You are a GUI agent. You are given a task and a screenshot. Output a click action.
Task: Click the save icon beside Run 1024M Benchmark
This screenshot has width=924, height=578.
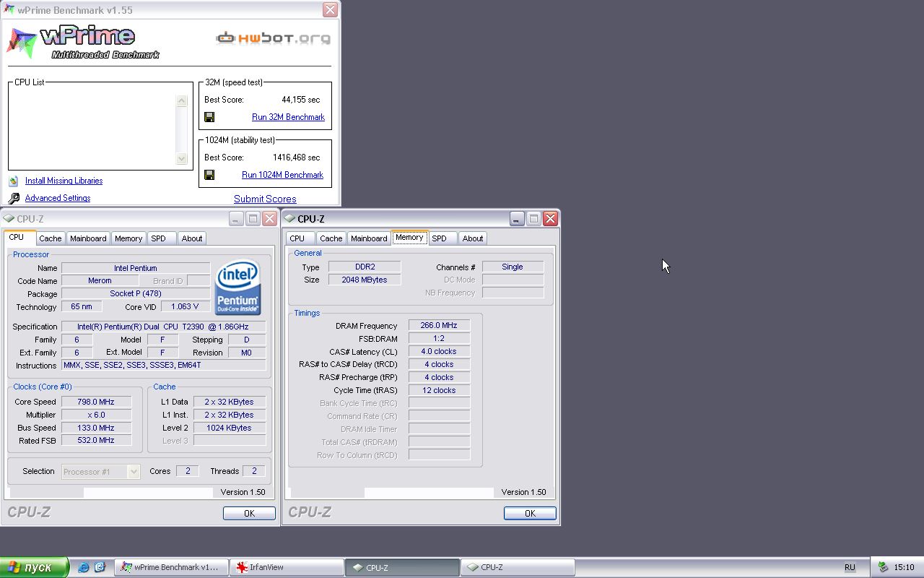pos(209,175)
